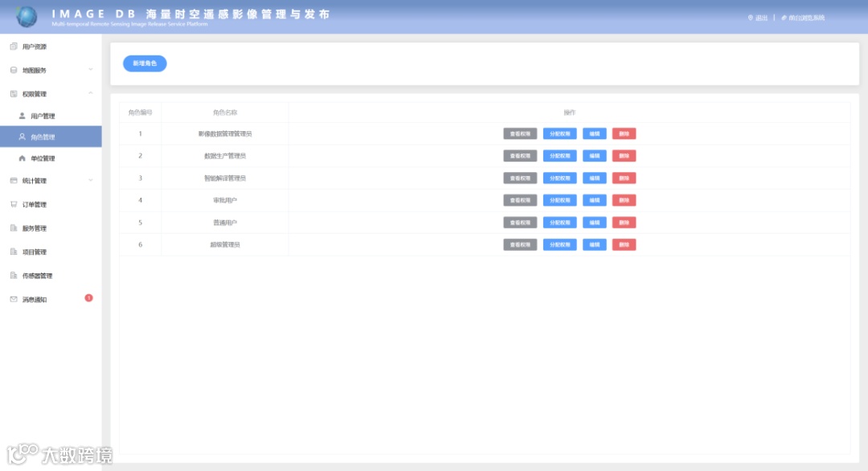Screen dimensions: 868x471
Task: Edit the 数据生产管理员 role
Action: pyautogui.click(x=595, y=156)
